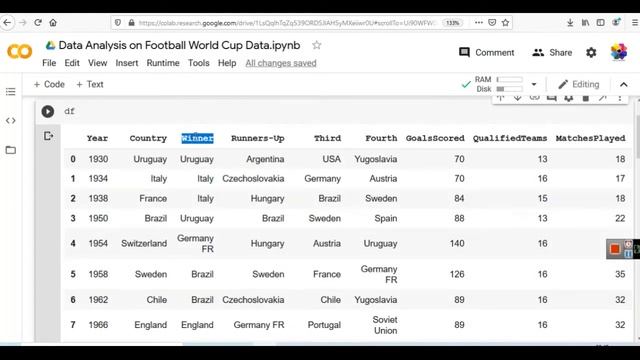The image size is (640, 360).
Task: Click the 140 goals value in row 4
Action: pyautogui.click(x=457, y=243)
